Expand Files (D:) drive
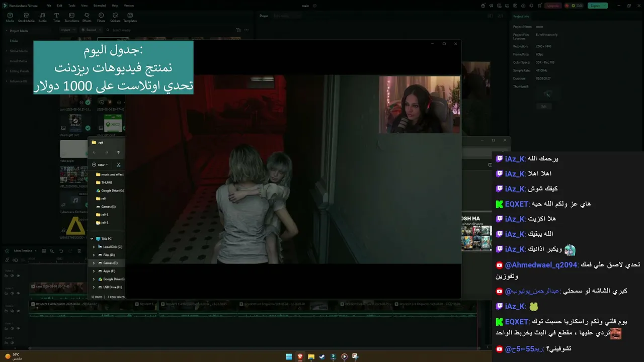644x362 pixels. pyautogui.click(x=94, y=255)
